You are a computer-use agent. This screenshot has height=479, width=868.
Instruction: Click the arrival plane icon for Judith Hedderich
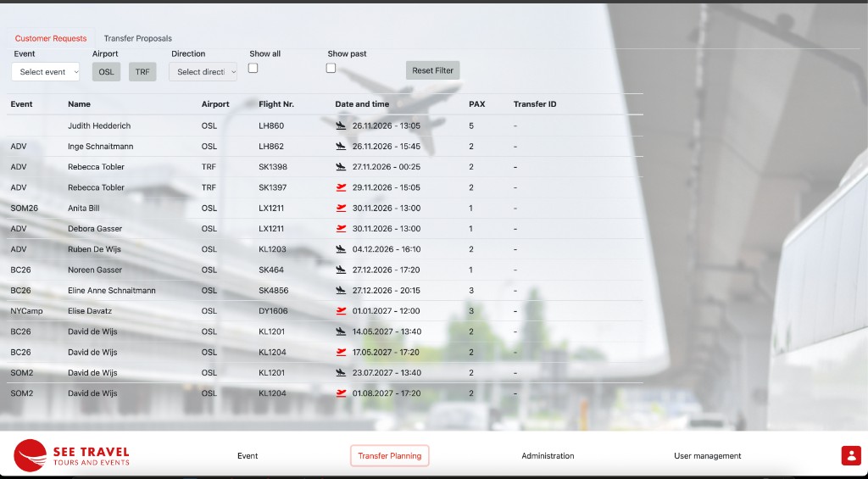pos(341,125)
